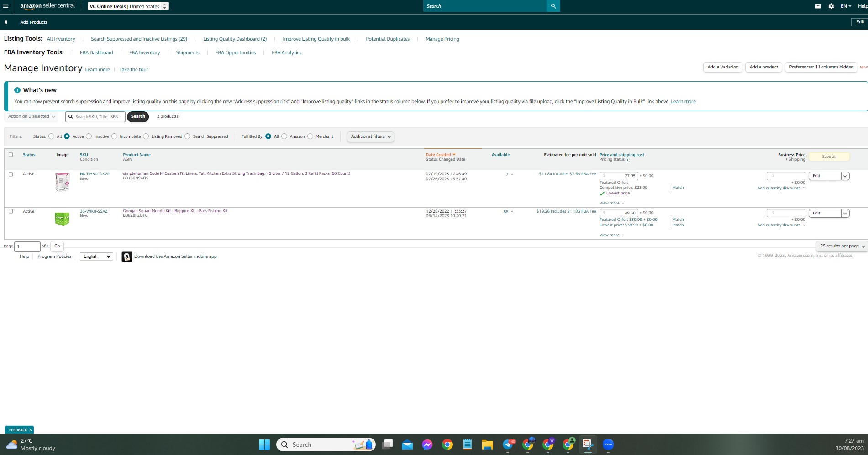Open the Action on 0 selected dropdown
Image resolution: width=868 pixels, height=455 pixels.
pyautogui.click(x=32, y=116)
